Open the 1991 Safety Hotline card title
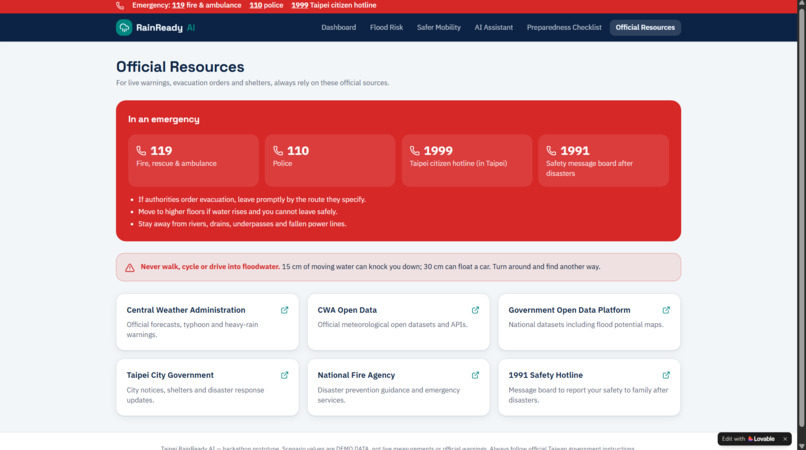Image resolution: width=806 pixels, height=450 pixels. (x=545, y=375)
